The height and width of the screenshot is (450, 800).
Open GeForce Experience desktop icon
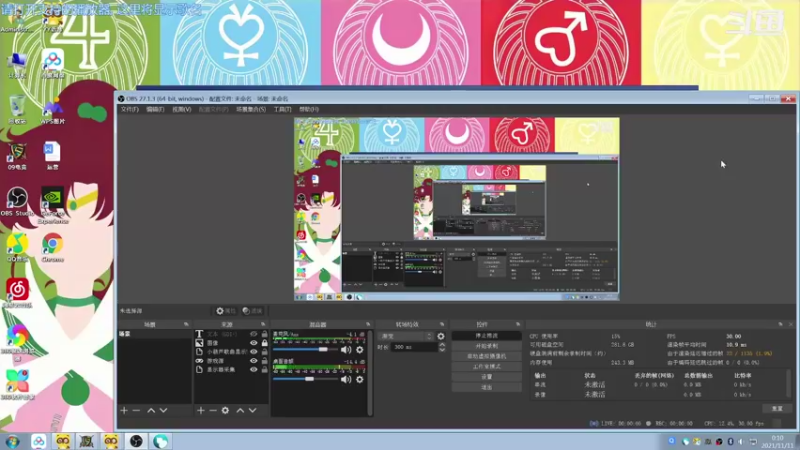pos(53,206)
